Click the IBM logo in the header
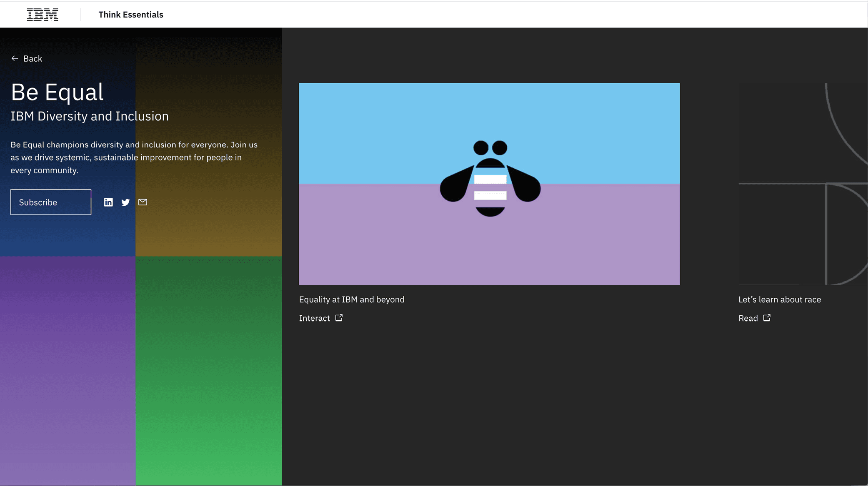Image resolution: width=868 pixels, height=486 pixels. [43, 15]
